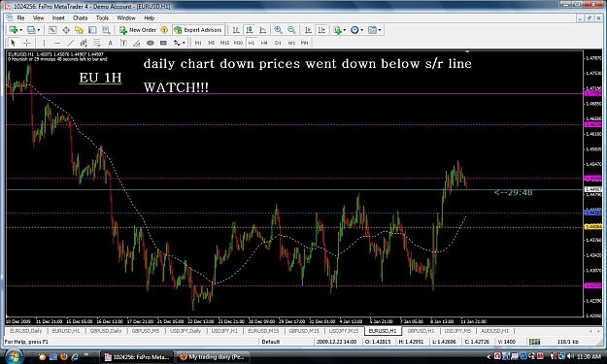This screenshot has width=607, height=364.
Task: Open a new chart via toolbar icon
Action: coord(14,30)
